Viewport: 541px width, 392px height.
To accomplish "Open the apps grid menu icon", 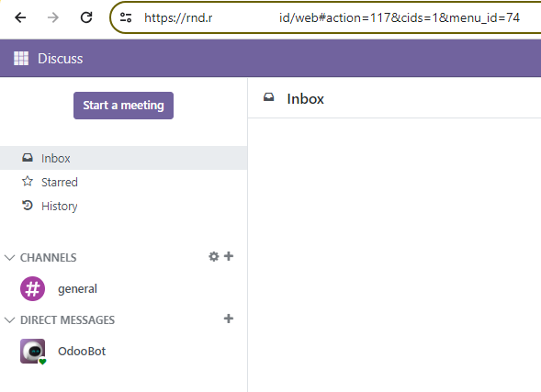I will click(21, 58).
